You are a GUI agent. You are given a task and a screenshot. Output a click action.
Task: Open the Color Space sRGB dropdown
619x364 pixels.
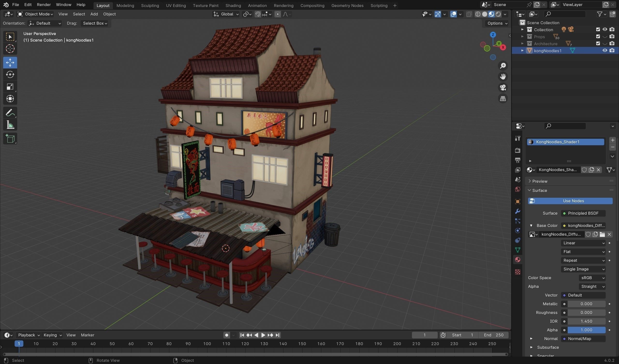pyautogui.click(x=592, y=278)
